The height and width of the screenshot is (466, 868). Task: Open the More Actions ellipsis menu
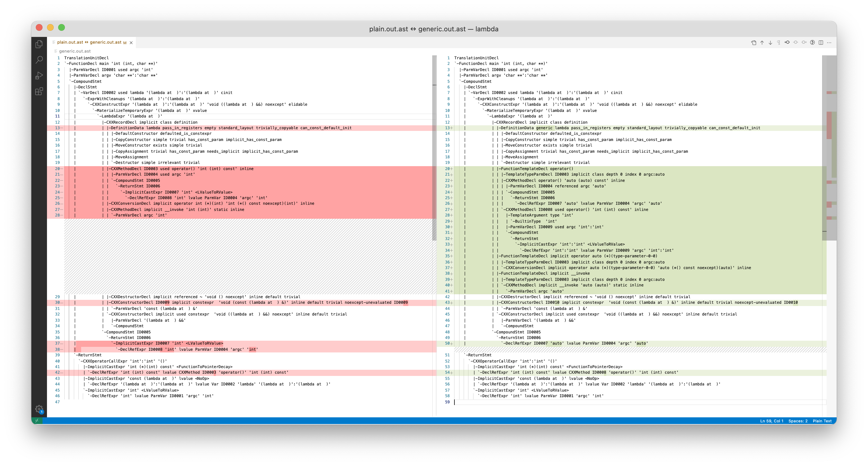830,43
